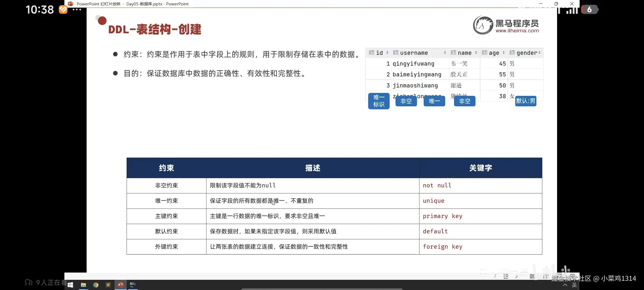The height and width of the screenshot is (290, 644).
Task: Switch input method using the 英 indicator
Action: coord(574,285)
